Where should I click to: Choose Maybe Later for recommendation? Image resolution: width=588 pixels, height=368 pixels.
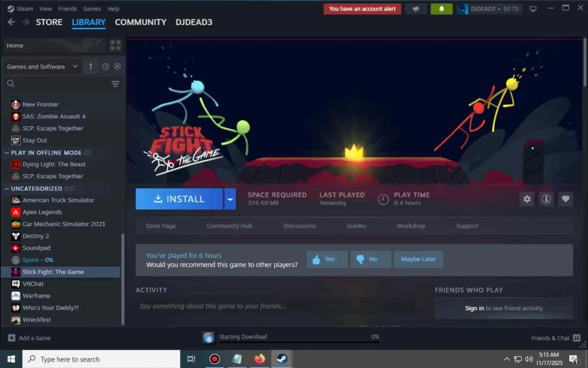pyautogui.click(x=418, y=259)
